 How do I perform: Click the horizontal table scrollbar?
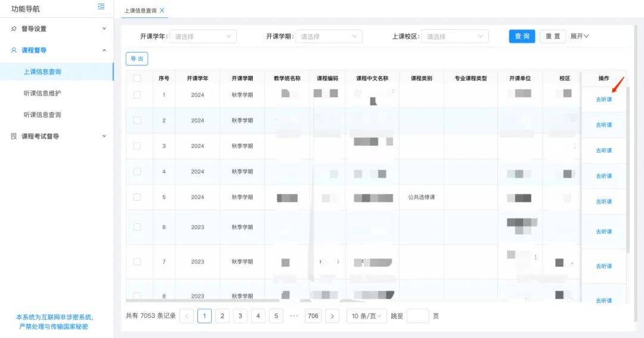point(203,300)
